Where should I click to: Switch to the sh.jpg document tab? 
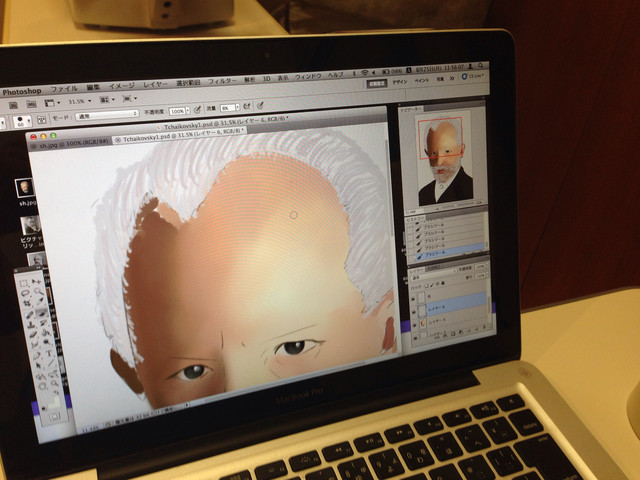click(x=70, y=144)
